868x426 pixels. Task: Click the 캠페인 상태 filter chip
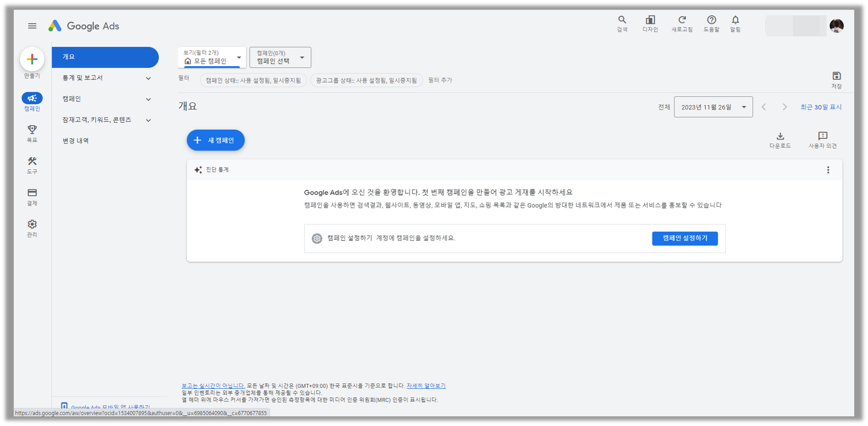tap(253, 80)
